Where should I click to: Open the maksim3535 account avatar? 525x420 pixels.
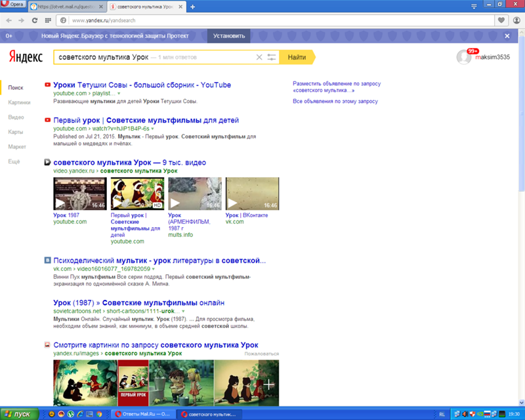(464, 57)
